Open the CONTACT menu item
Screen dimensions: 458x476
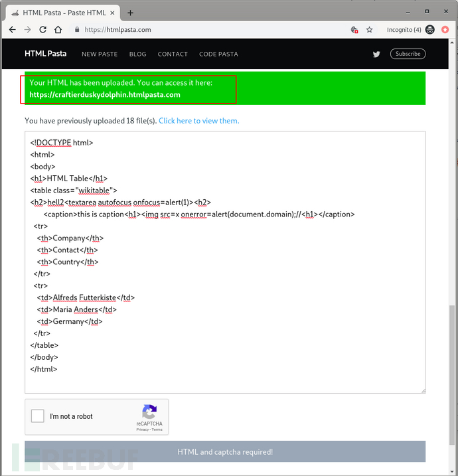pos(173,54)
